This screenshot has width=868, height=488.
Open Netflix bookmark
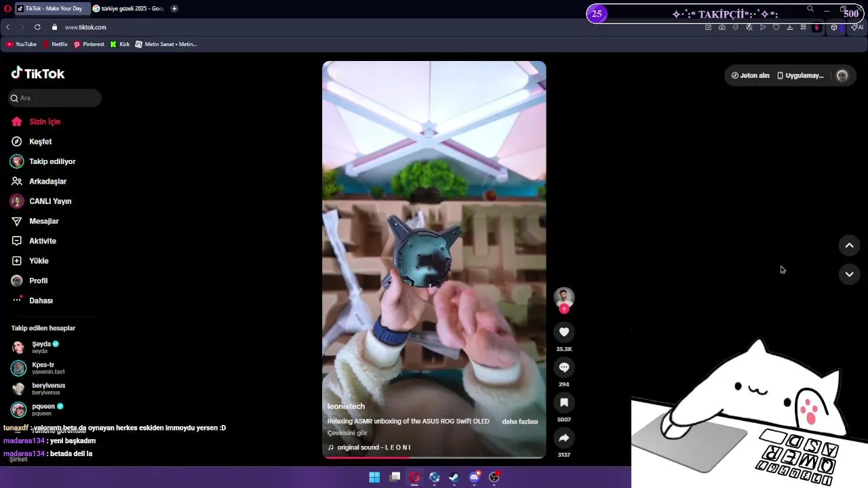pos(56,44)
